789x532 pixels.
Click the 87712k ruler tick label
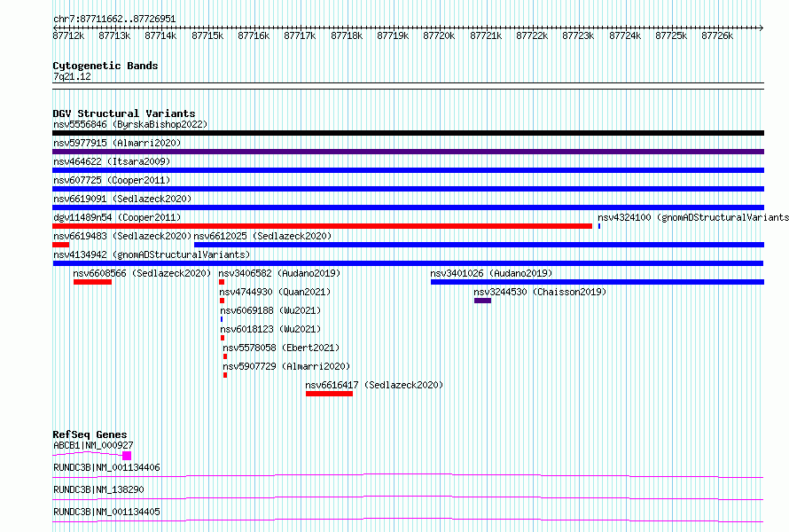[68, 35]
